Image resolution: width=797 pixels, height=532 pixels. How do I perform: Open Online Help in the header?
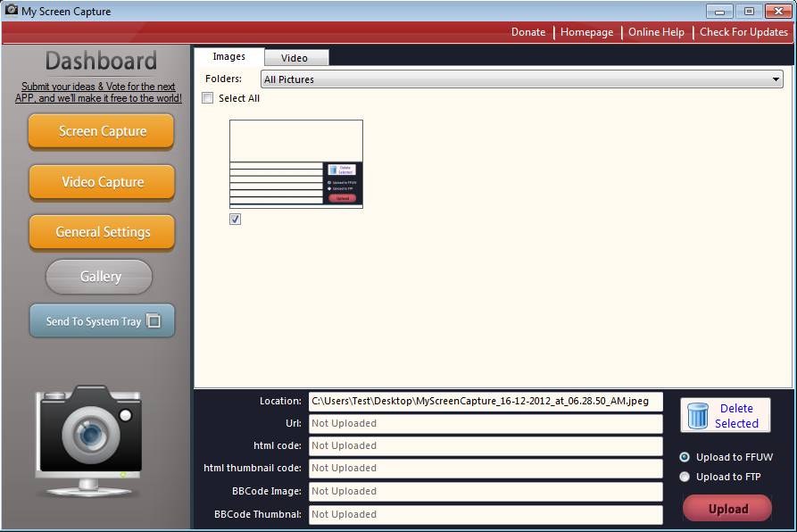[656, 32]
